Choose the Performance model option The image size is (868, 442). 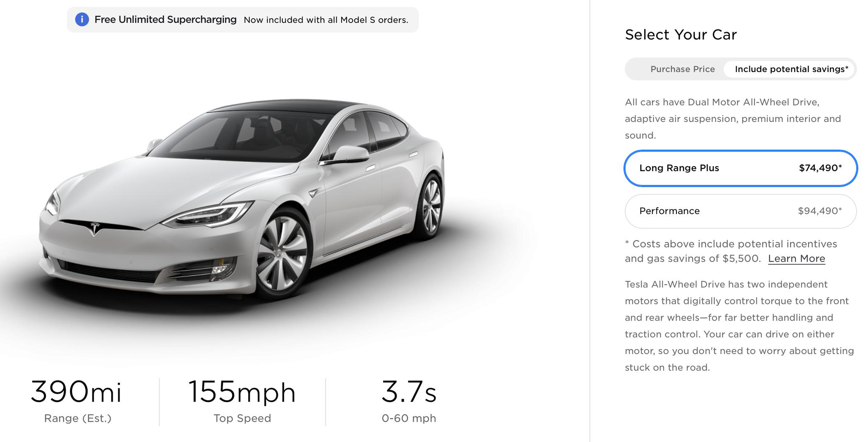pos(740,211)
